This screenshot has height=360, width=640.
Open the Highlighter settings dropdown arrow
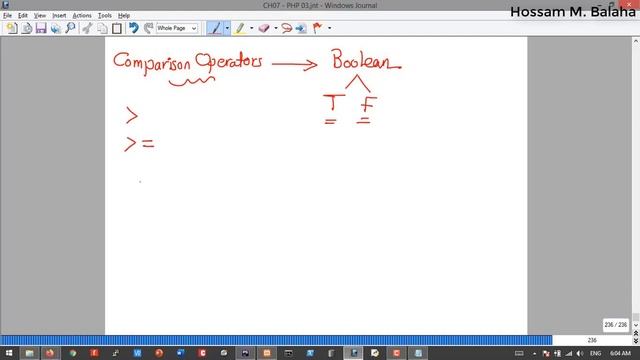(x=251, y=28)
